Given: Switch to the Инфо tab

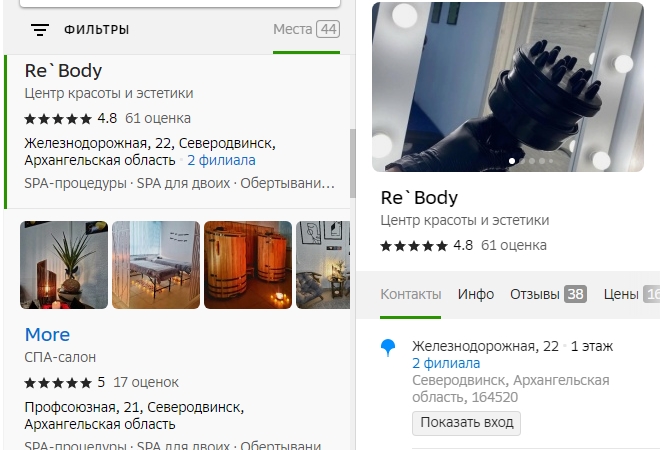Looking at the screenshot, I should tap(476, 294).
